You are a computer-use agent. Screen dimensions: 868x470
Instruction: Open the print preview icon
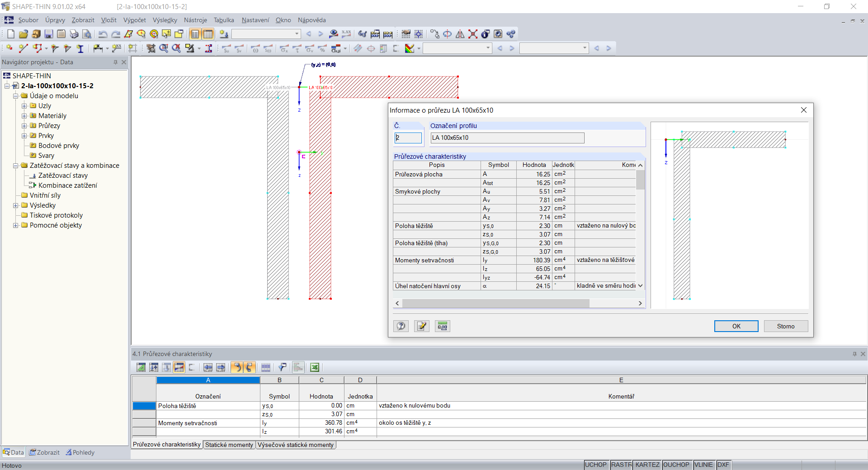87,34
